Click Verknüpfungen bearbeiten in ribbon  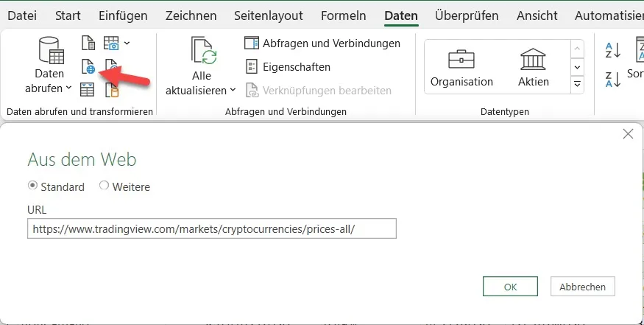tap(318, 91)
